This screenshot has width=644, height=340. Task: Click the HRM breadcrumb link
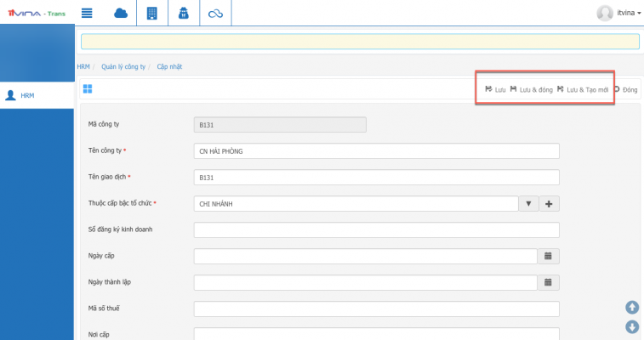point(83,66)
